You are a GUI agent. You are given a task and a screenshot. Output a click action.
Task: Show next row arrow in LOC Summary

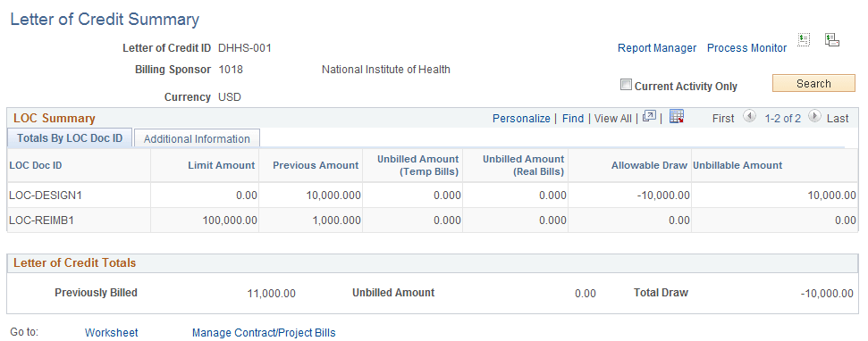pyautogui.click(x=814, y=116)
